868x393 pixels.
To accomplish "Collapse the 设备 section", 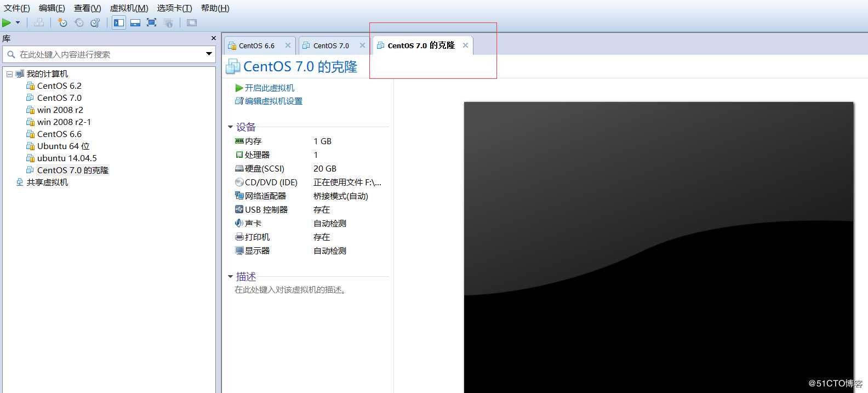I will (x=230, y=127).
